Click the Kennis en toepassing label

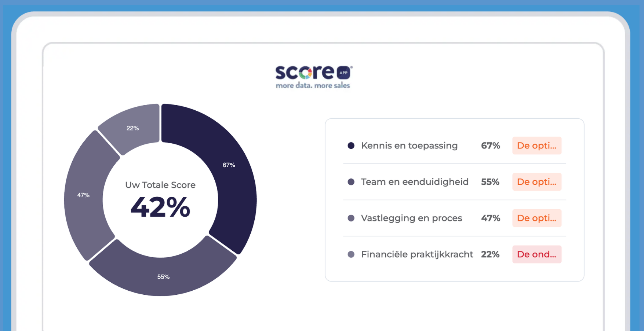pos(410,146)
